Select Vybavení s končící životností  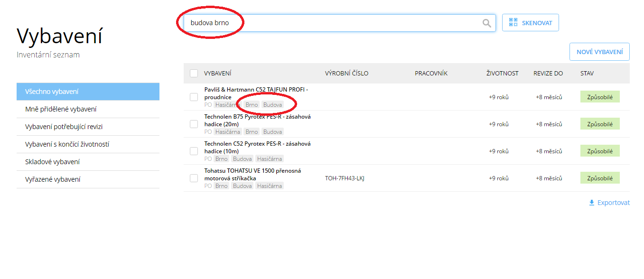click(88, 144)
